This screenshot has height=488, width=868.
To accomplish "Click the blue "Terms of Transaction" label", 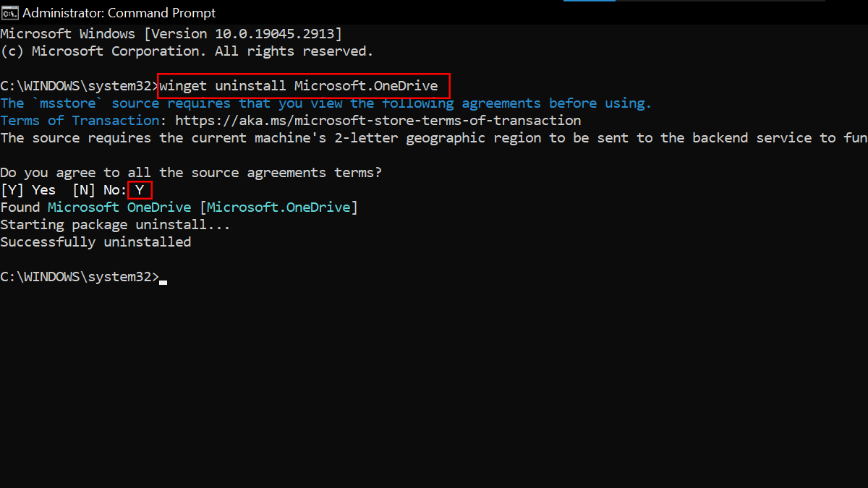I will point(80,121).
